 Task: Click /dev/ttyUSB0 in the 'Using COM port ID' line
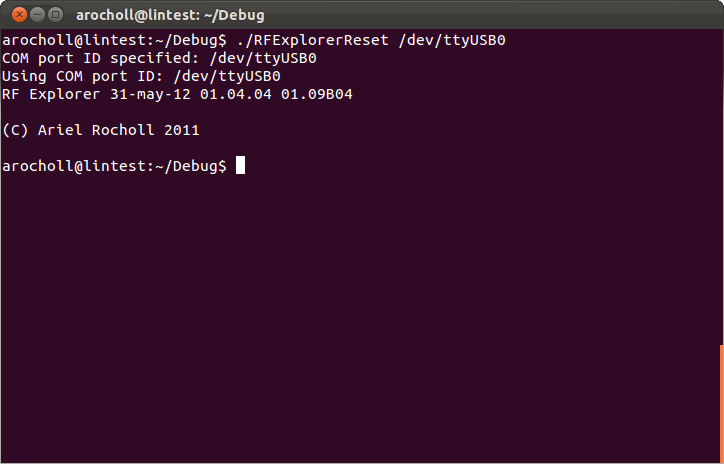227,76
